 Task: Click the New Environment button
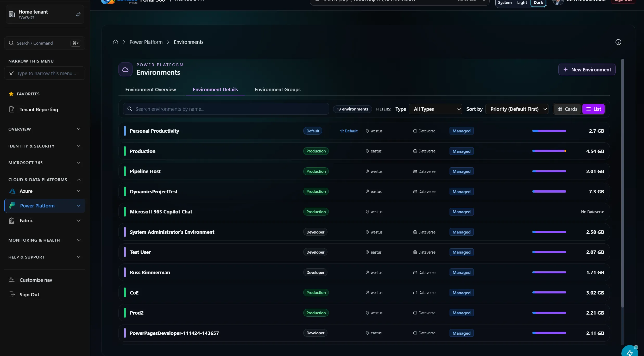[x=587, y=70]
